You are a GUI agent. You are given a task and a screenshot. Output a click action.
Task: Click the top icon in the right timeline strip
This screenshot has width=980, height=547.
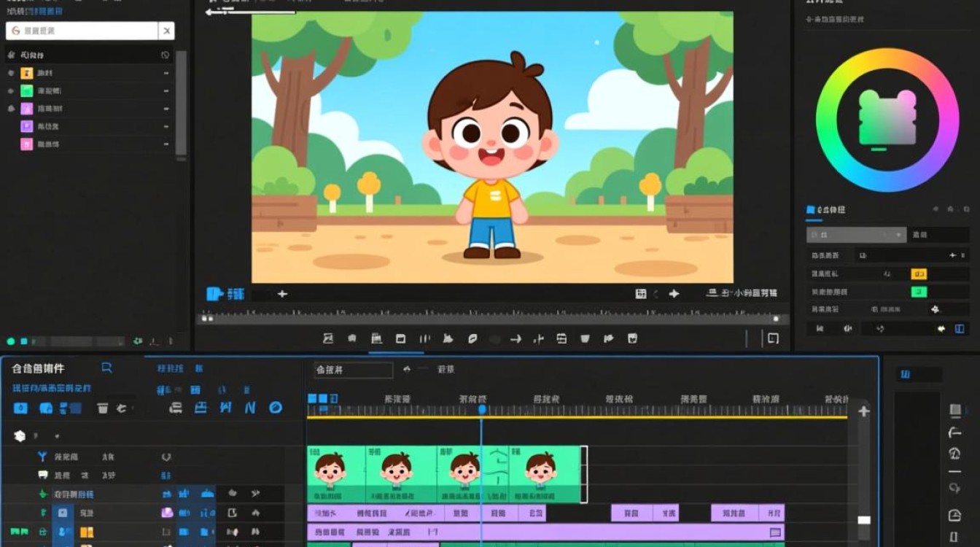(954, 411)
